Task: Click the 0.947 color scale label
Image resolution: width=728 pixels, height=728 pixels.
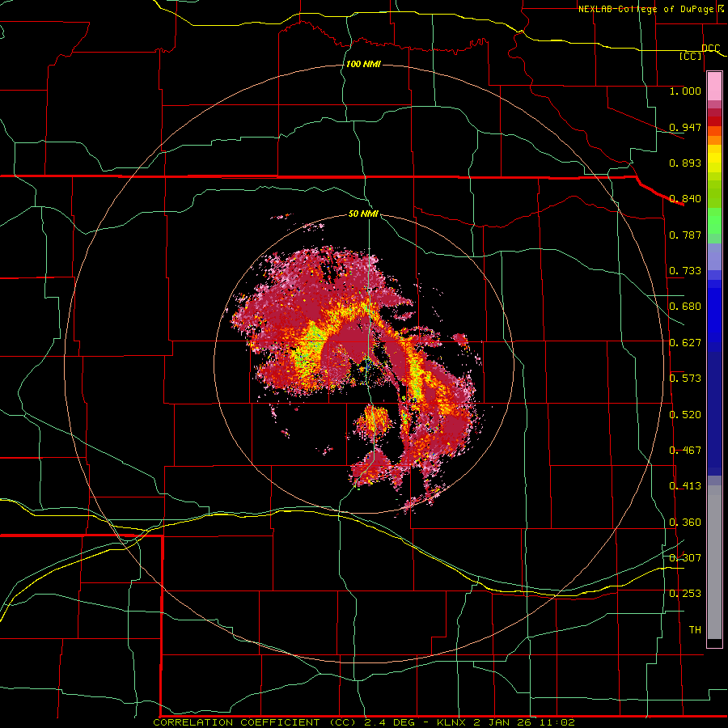Action: click(x=685, y=127)
